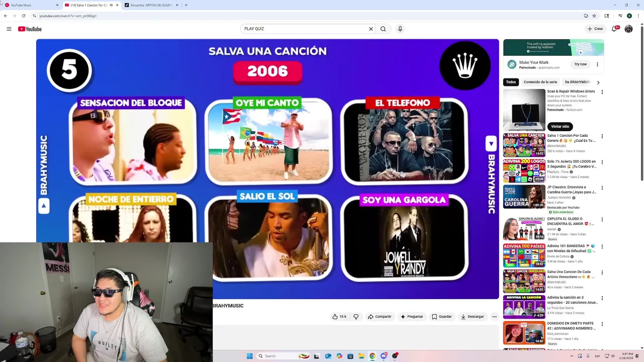Open clock showing 9:07 PM in tray
This screenshot has width=644, height=362.
[x=627, y=356]
